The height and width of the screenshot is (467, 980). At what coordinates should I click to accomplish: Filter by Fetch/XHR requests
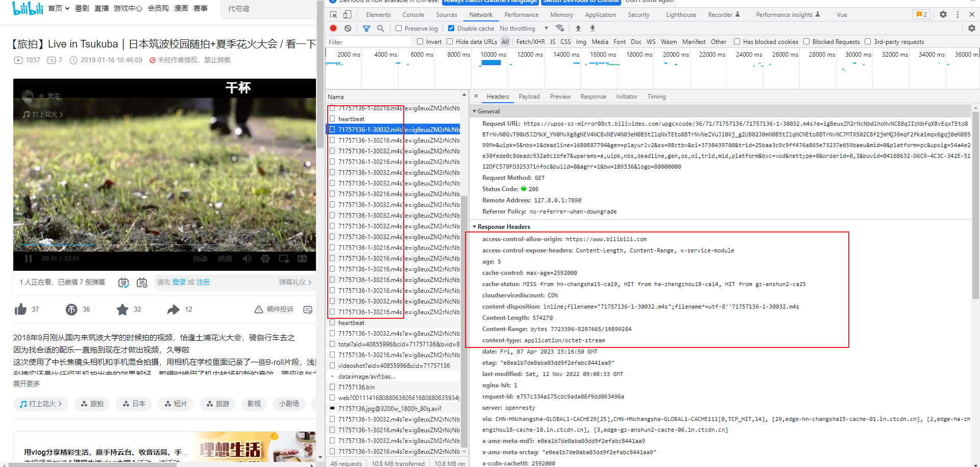click(x=530, y=41)
